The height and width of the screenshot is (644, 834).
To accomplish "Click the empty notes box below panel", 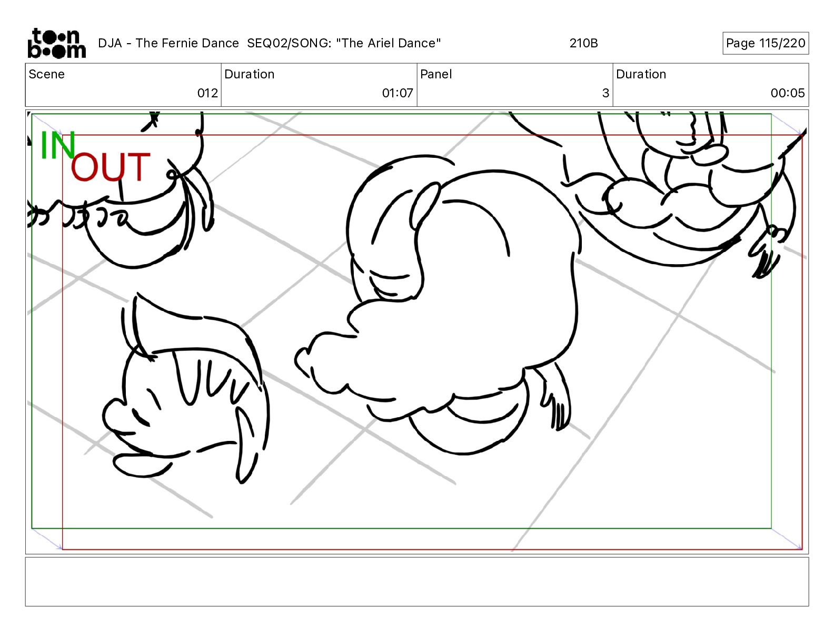I will [417, 582].
